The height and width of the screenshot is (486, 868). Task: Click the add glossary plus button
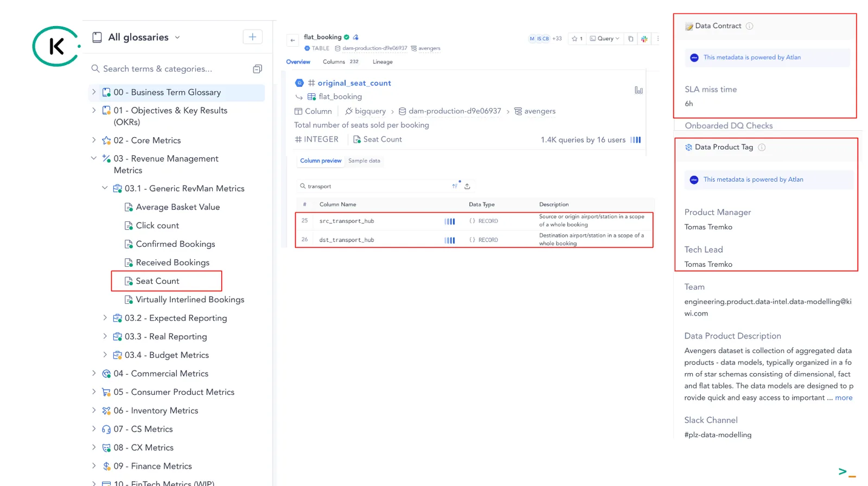point(252,37)
